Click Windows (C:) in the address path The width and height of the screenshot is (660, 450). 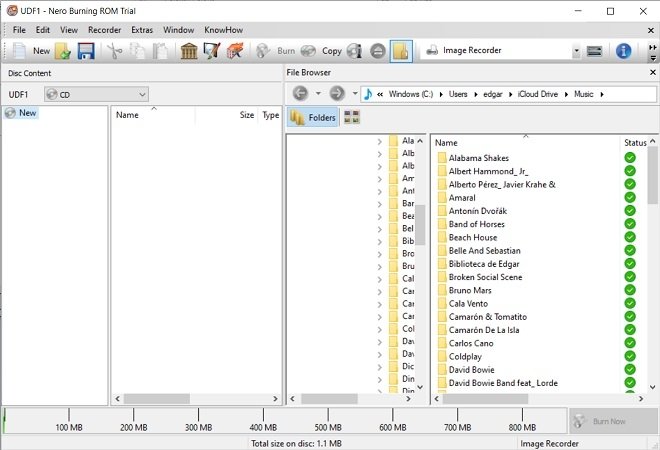(x=410, y=94)
